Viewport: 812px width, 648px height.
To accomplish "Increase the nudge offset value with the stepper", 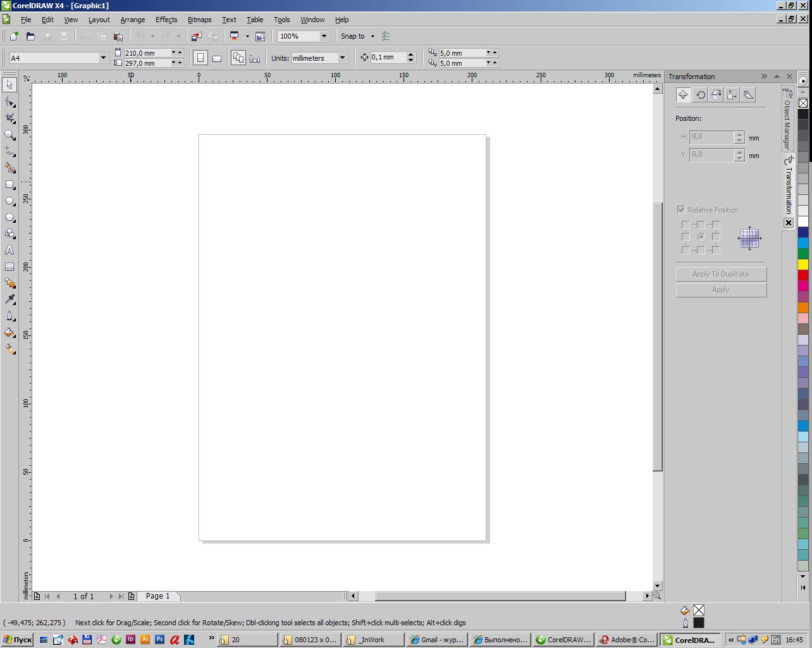I will pyautogui.click(x=411, y=55).
